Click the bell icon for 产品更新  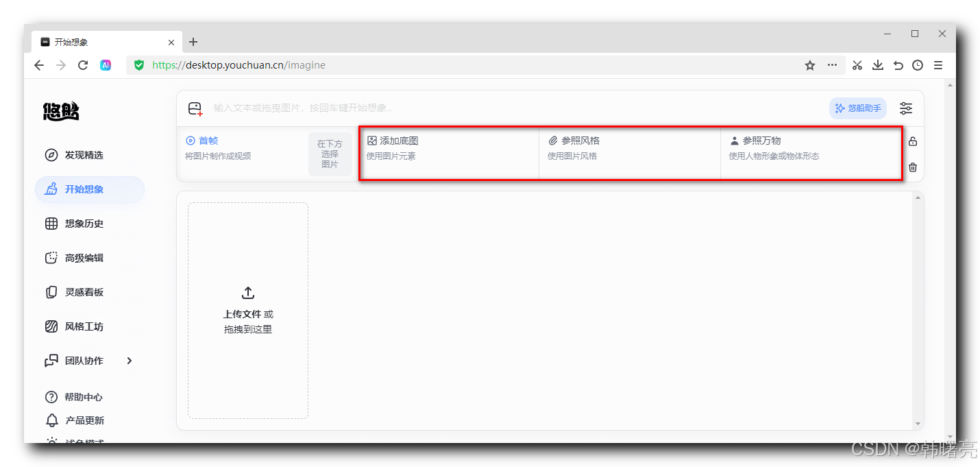point(51,420)
